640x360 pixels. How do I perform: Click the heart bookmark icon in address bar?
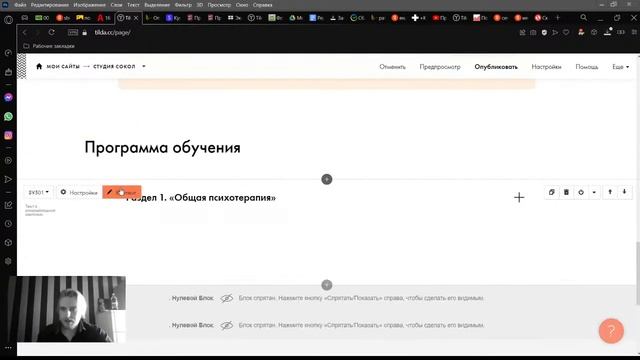[566, 32]
